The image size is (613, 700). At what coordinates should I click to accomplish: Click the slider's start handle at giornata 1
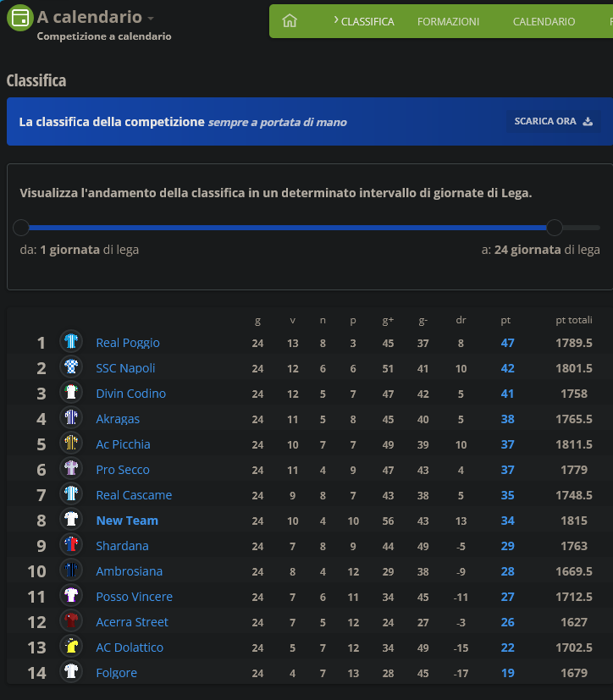point(22,227)
